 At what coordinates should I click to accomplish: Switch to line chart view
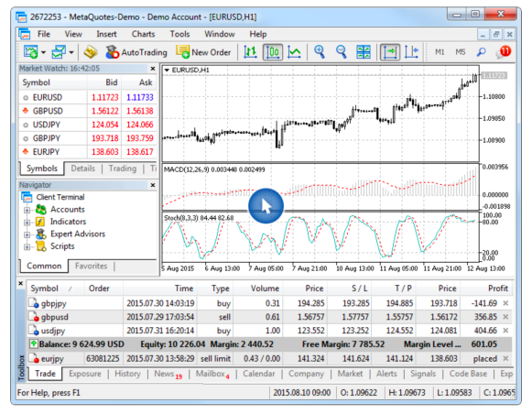tap(294, 52)
